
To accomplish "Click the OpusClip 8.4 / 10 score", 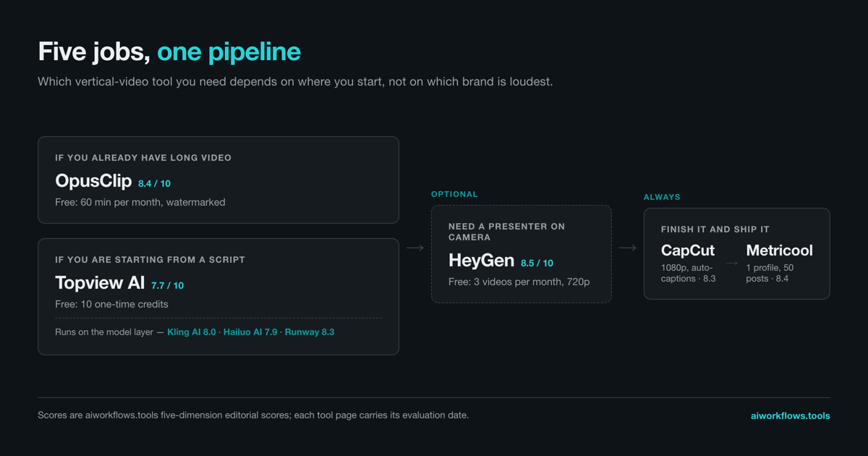I will point(154,184).
